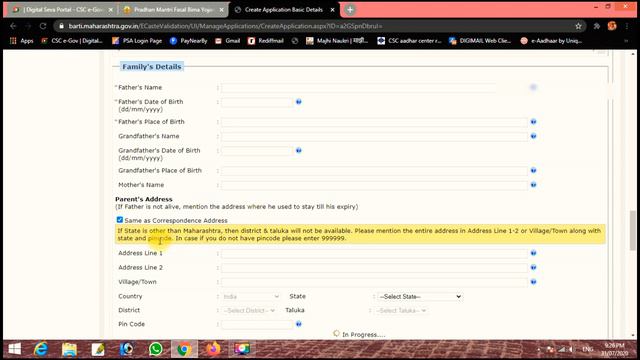Switch to Chrome in the taskbar
The image size is (640, 360).
[184, 349]
